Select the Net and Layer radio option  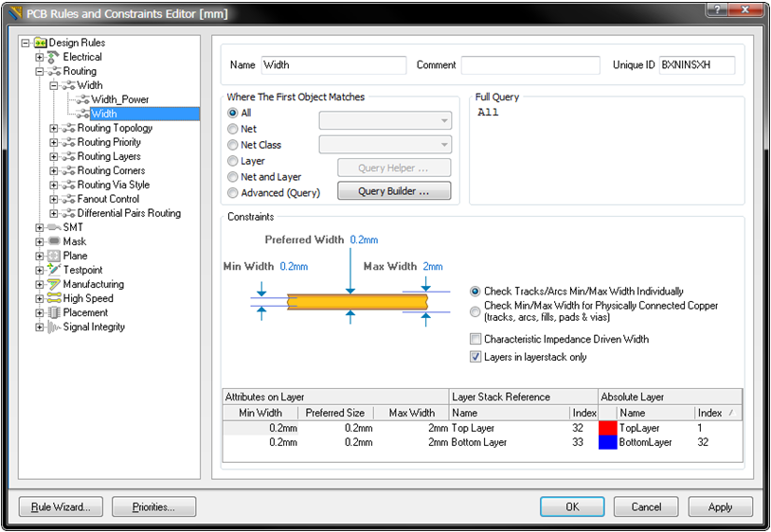click(233, 177)
